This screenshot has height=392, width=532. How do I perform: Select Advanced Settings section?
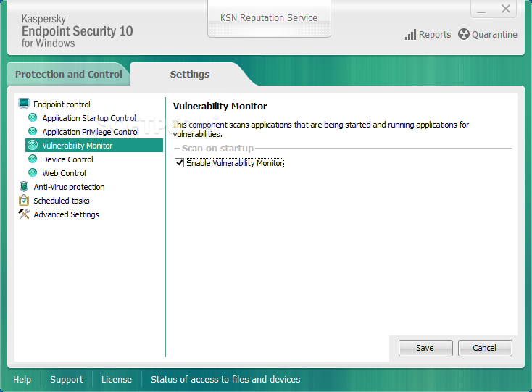(x=66, y=214)
